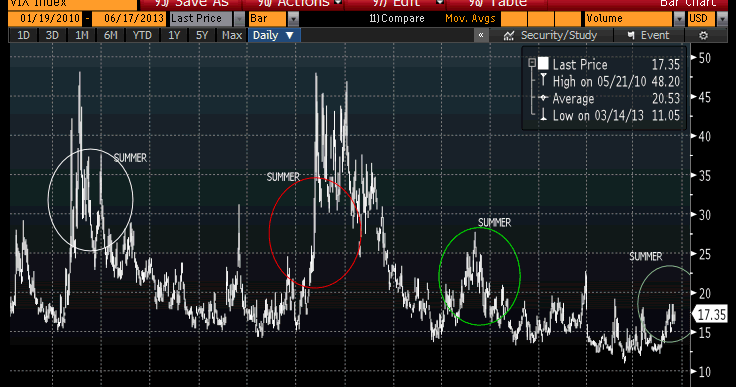This screenshot has height=387, width=736.
Task: Collapse the panel with double-chevron icon
Action: (x=481, y=35)
